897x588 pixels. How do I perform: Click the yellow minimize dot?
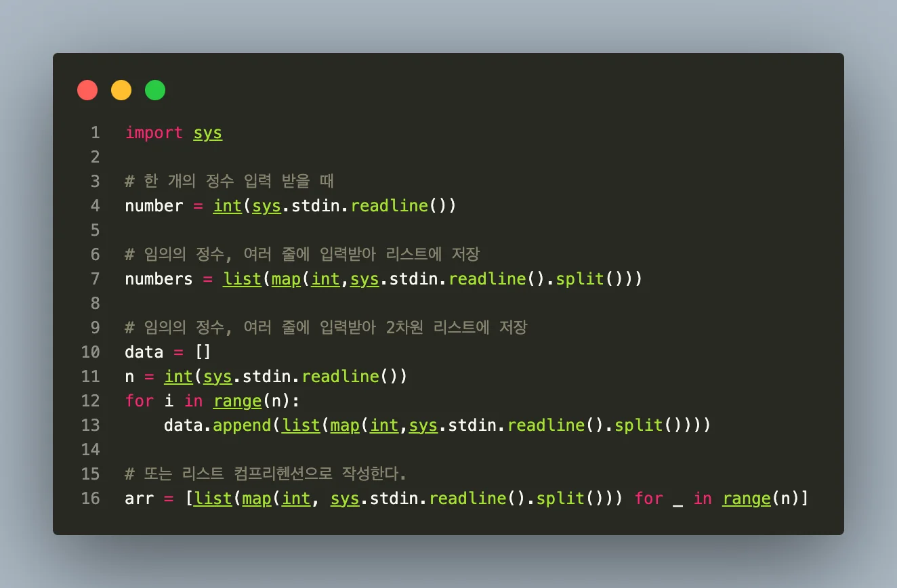pos(121,90)
